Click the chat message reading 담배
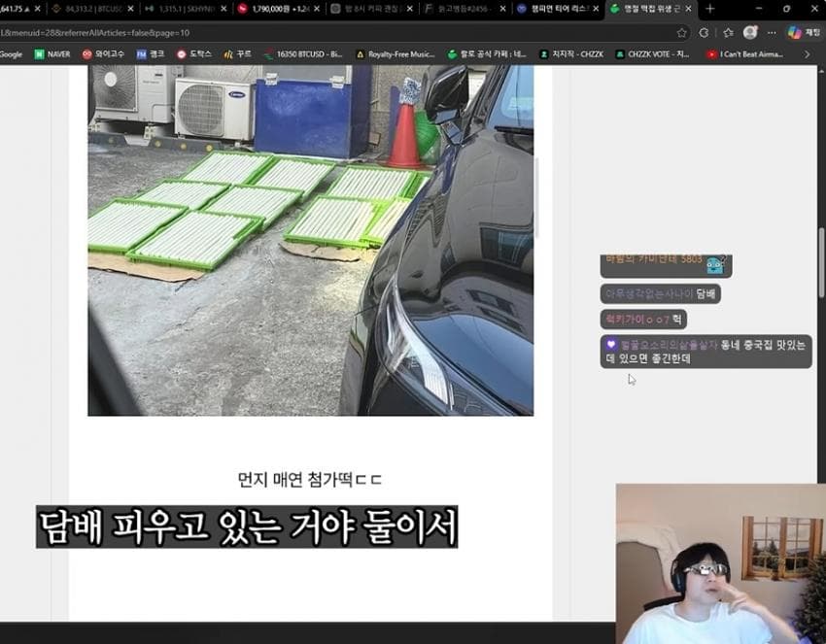 point(660,293)
